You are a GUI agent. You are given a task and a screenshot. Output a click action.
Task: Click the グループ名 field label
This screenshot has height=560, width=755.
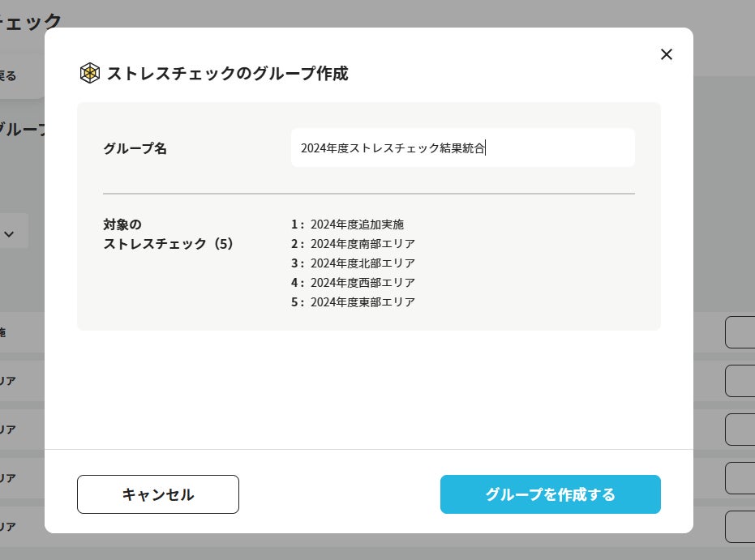point(135,148)
